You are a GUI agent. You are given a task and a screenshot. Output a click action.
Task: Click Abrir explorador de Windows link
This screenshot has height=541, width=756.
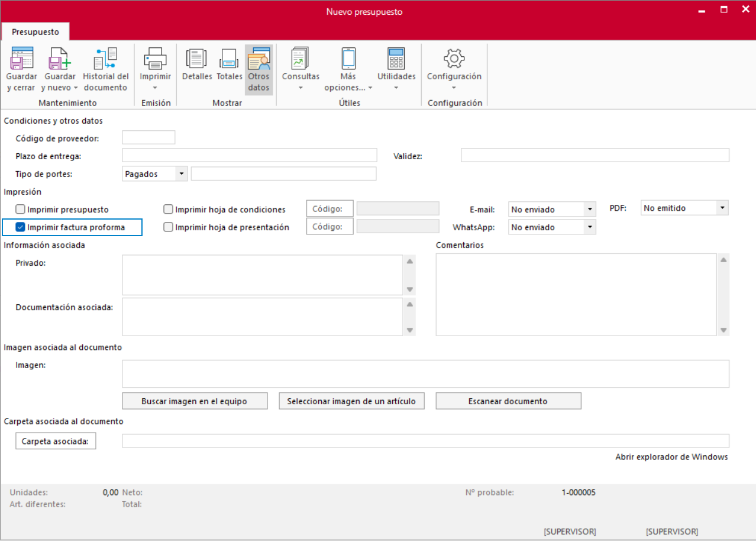pyautogui.click(x=671, y=457)
